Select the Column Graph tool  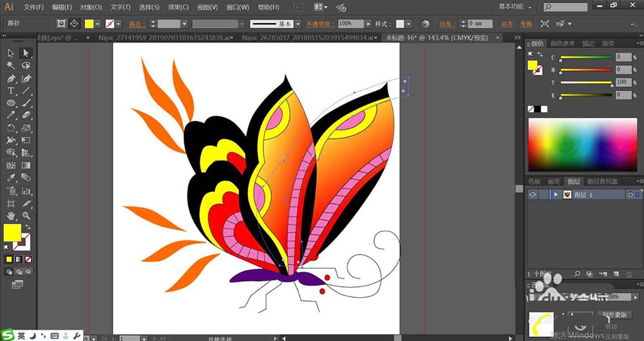point(26,190)
